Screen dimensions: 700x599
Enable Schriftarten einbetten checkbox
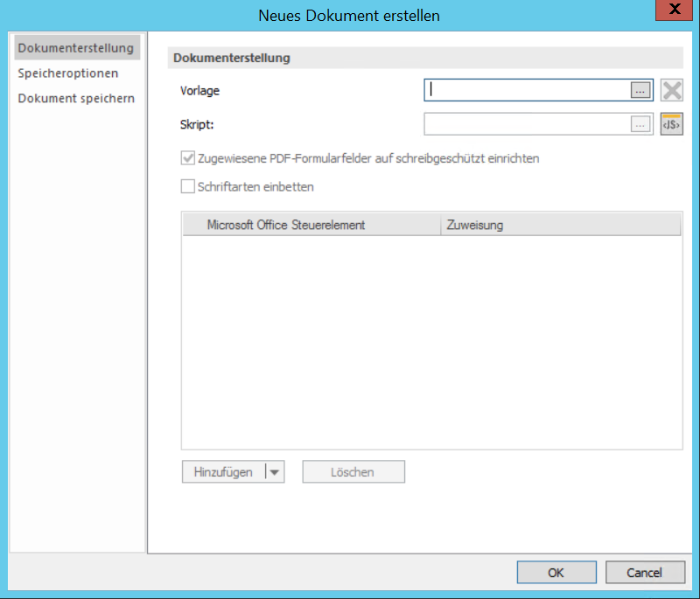pos(188,186)
